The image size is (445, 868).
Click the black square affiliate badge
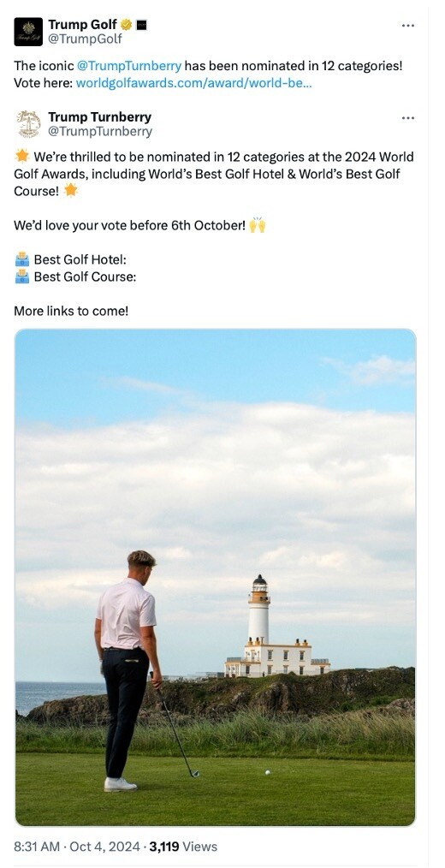[x=142, y=24]
